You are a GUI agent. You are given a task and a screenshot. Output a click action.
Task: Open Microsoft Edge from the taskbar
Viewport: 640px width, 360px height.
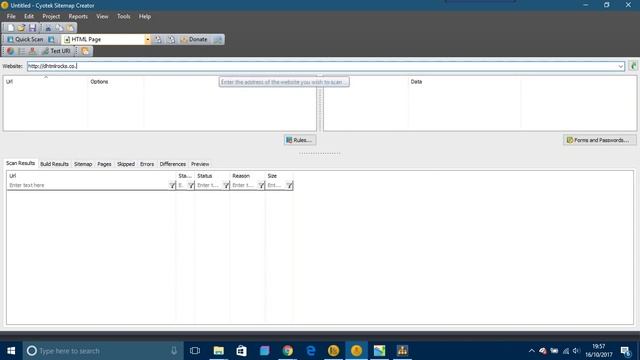click(311, 351)
